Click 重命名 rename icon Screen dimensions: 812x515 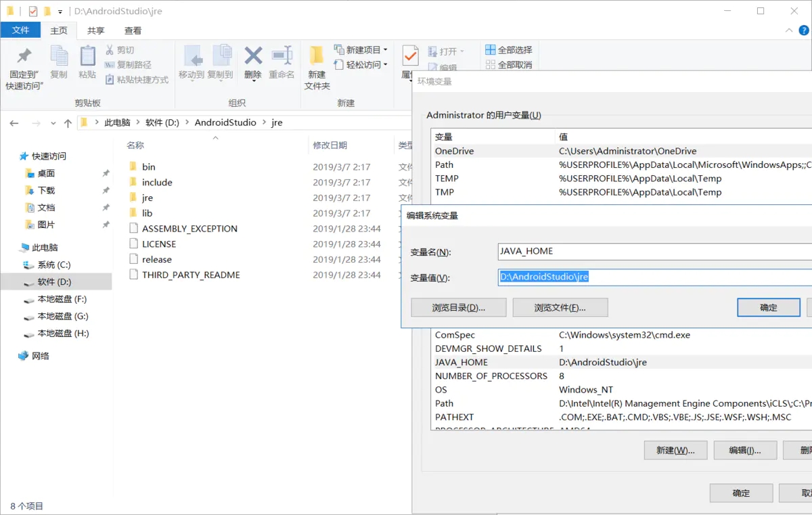[281, 62]
